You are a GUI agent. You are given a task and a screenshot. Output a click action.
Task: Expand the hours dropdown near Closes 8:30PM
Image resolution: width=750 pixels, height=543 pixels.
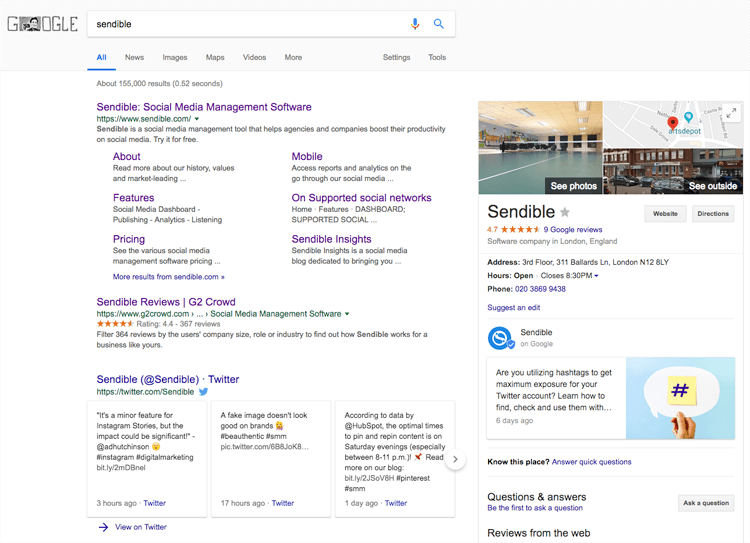pyautogui.click(x=596, y=276)
